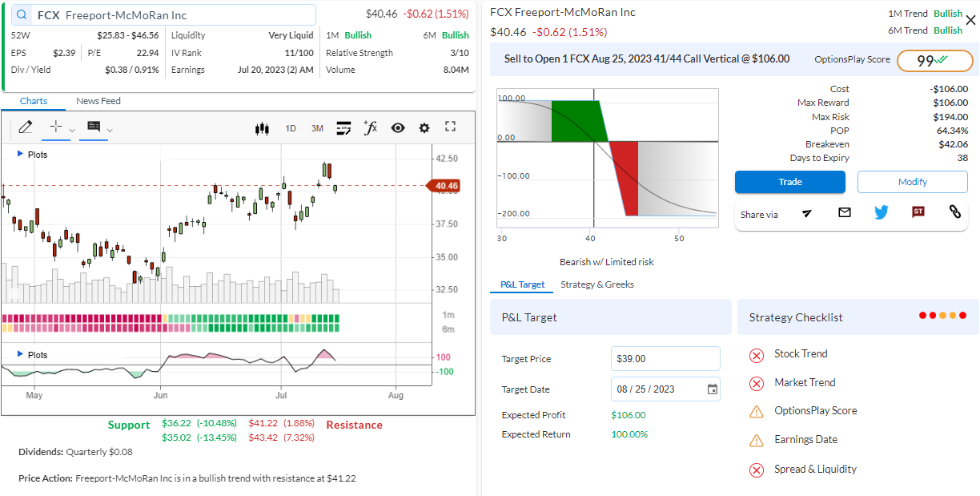Click the Max Risk value $194.00
980x496 pixels.
(950, 117)
